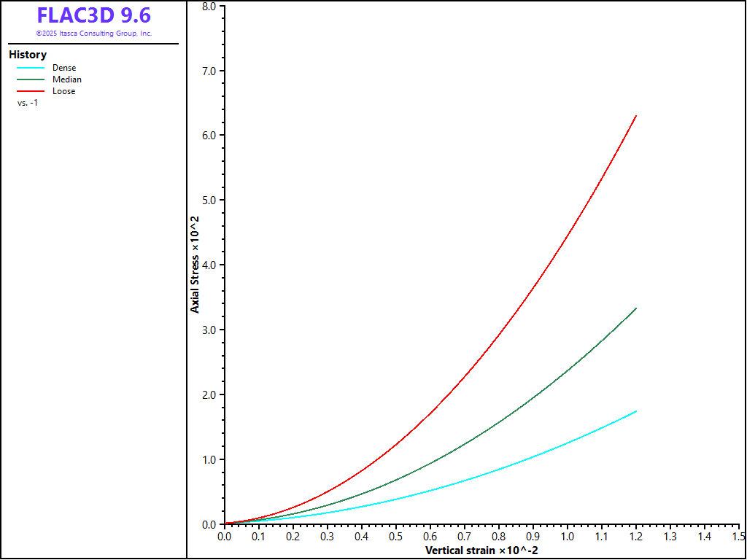747x560 pixels.
Task: Click the 8.0 tick on the y-axis
Action: pos(208,6)
